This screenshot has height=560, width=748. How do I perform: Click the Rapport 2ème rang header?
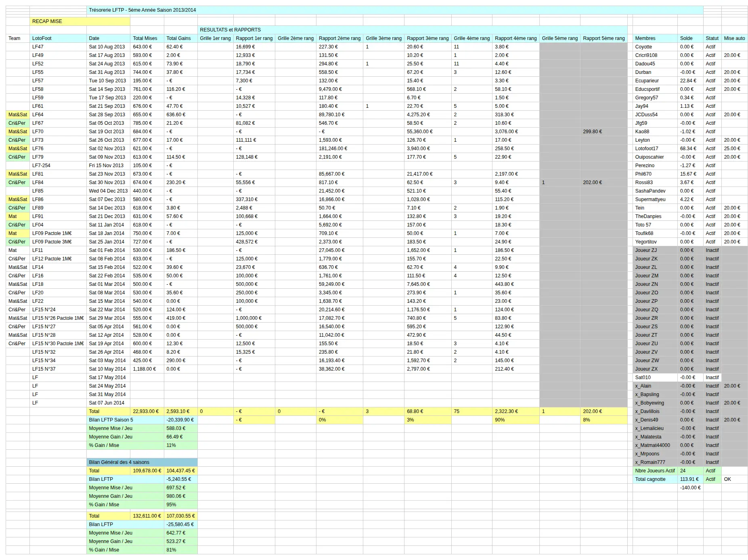pyautogui.click(x=339, y=38)
